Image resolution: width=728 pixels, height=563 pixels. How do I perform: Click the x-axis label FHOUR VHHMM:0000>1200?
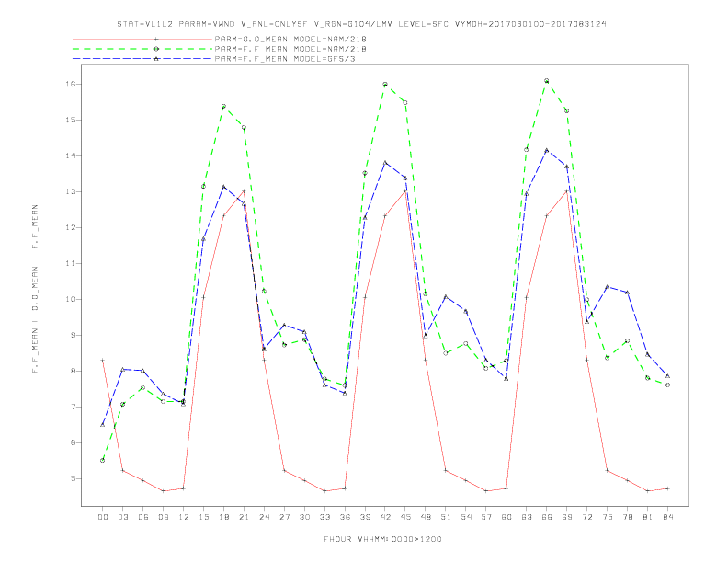click(382, 539)
